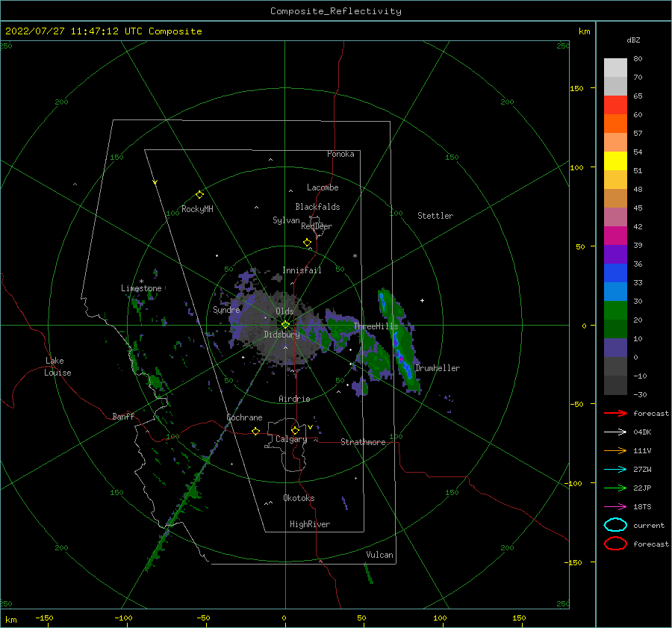Click the Limestone label

click(x=141, y=288)
